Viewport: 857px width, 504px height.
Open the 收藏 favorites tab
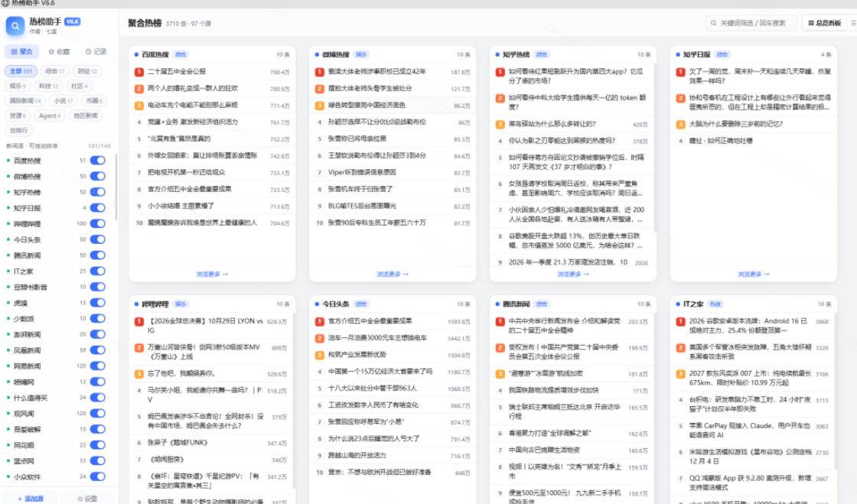point(59,51)
